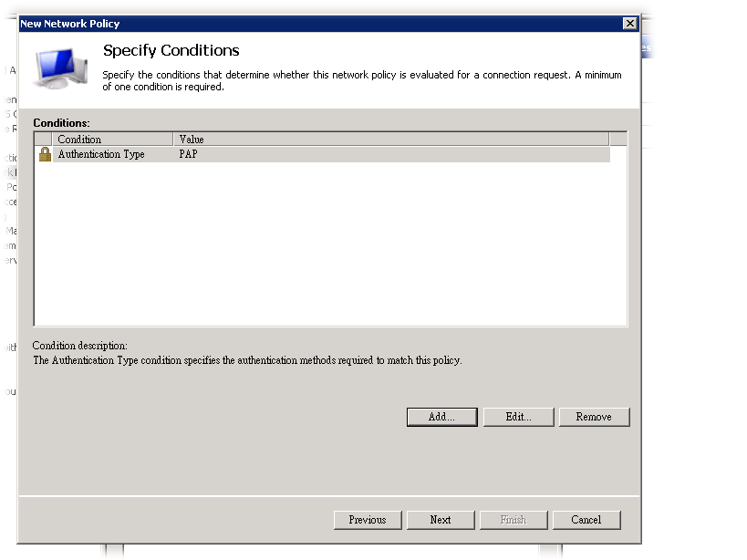
Task: Cancel the network policy wizard
Action: tap(586, 520)
